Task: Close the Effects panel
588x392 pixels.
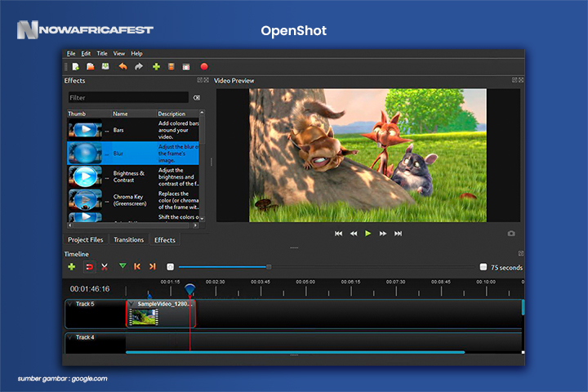Action: point(207,80)
